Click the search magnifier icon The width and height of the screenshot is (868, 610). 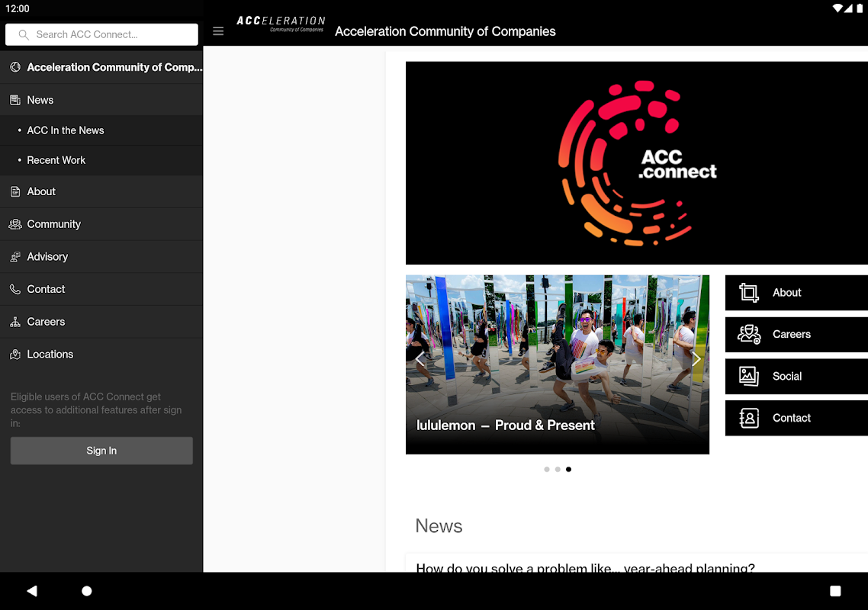click(x=23, y=34)
